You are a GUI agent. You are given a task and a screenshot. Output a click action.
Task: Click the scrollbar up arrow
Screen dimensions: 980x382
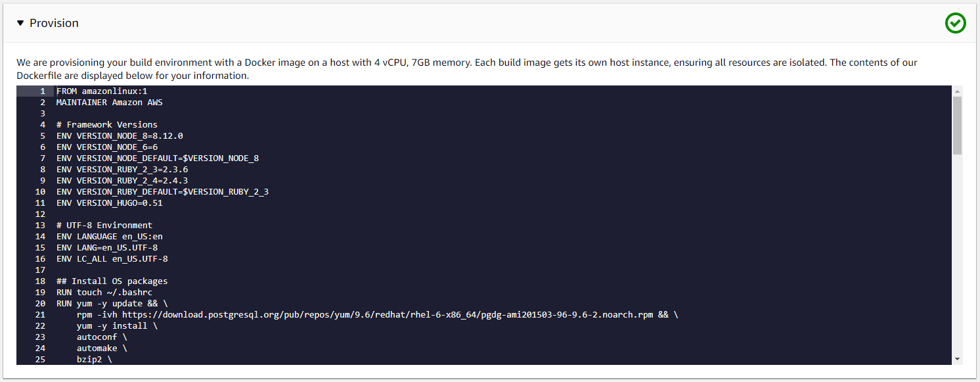click(x=957, y=91)
